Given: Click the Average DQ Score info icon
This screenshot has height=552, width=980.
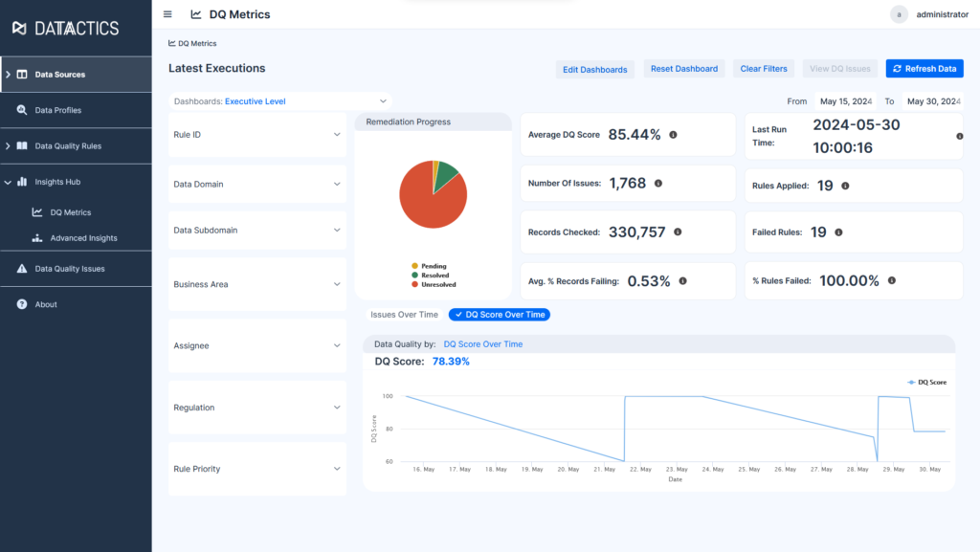Looking at the screenshot, I should (673, 134).
